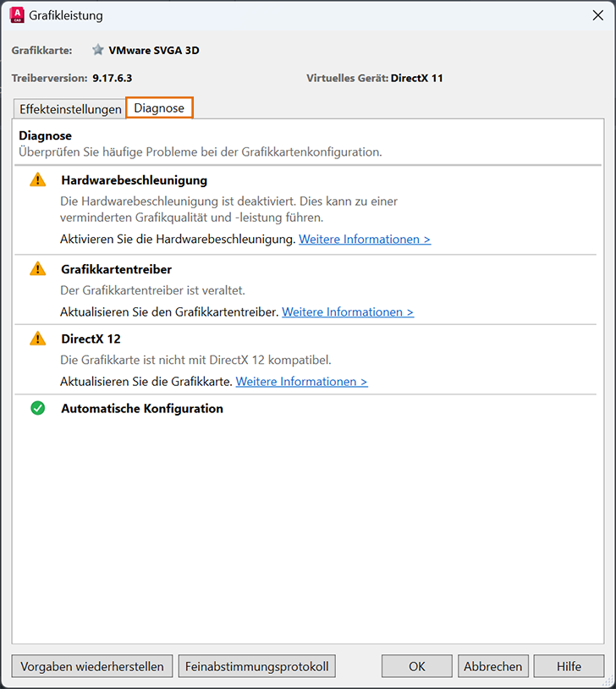Image resolution: width=616 pixels, height=689 pixels.
Task: Click the Grafikkartentreiber warning triangle icon
Action: 38,268
